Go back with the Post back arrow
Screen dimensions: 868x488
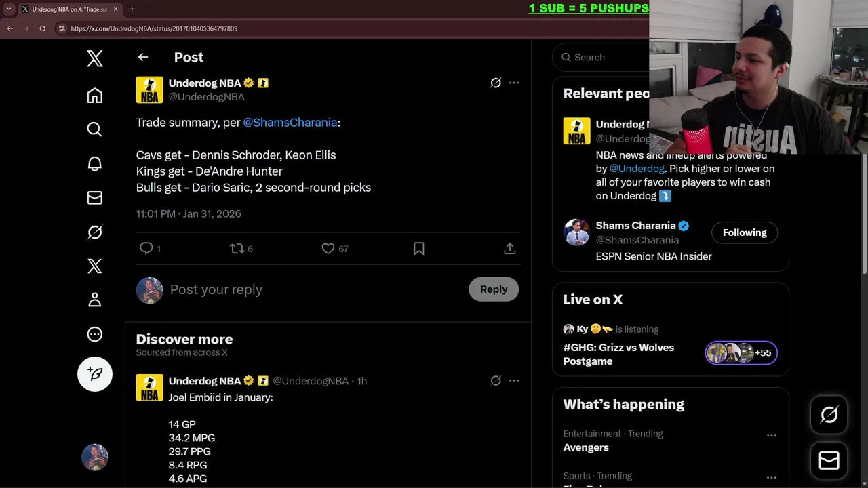point(143,57)
